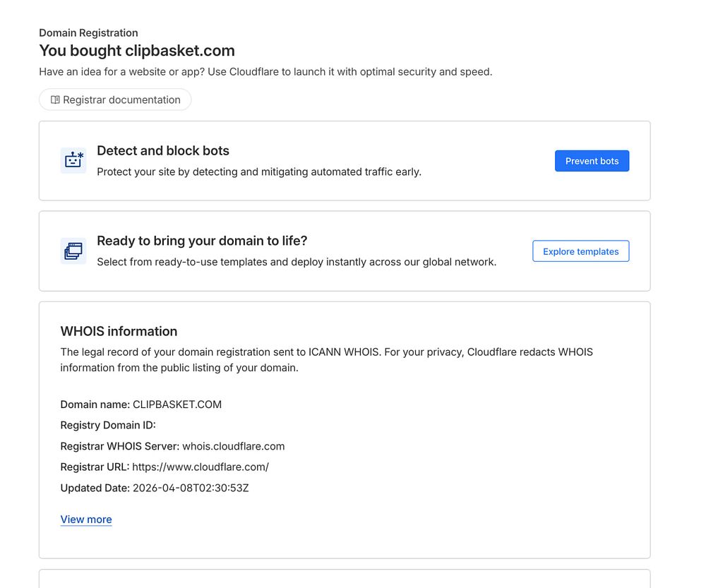This screenshot has width=706, height=588.
Task: Click the automated traffic description text
Action: click(258, 172)
